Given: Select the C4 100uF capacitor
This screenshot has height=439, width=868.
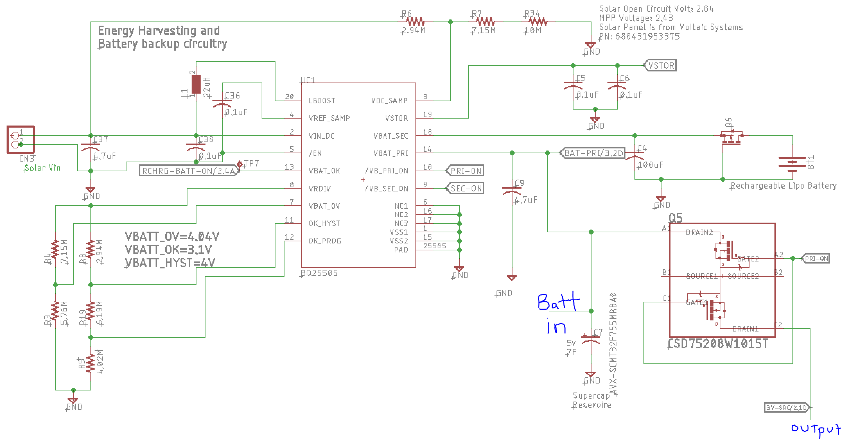Looking at the screenshot, I should click(634, 155).
